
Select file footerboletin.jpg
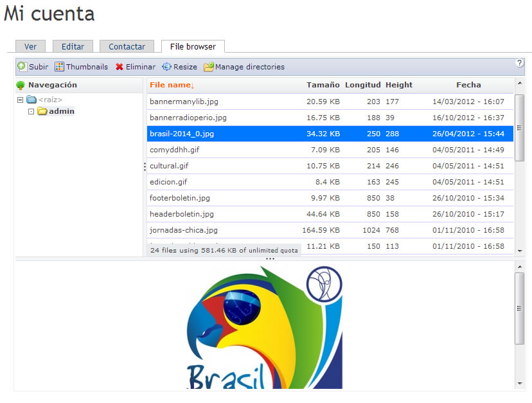[x=330, y=198]
